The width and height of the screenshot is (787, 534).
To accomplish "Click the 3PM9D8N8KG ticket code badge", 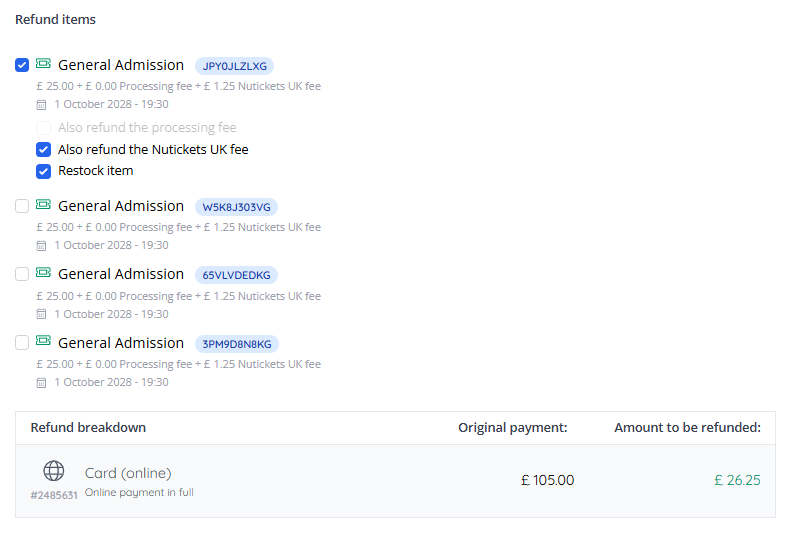I will click(236, 344).
